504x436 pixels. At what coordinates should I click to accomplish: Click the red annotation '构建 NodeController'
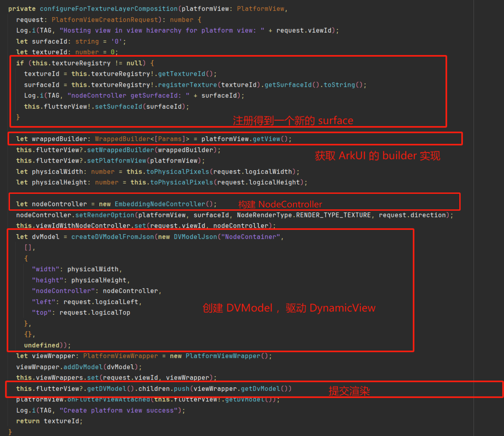coord(280,204)
